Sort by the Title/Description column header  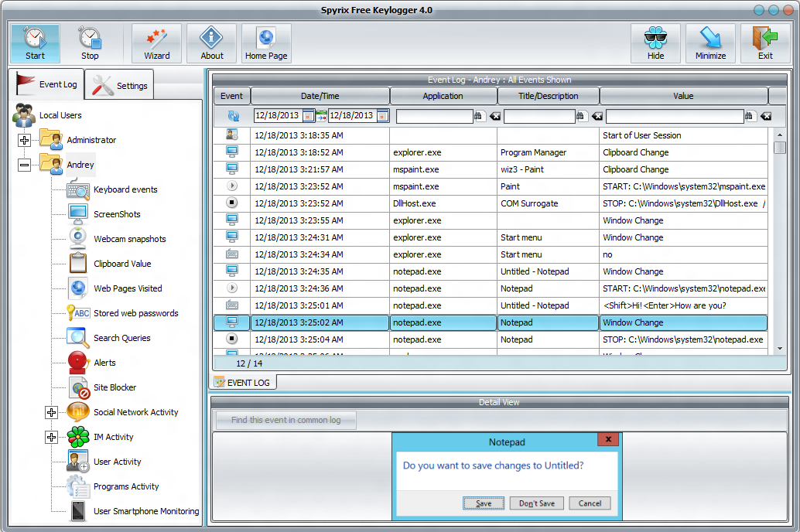pyautogui.click(x=549, y=96)
